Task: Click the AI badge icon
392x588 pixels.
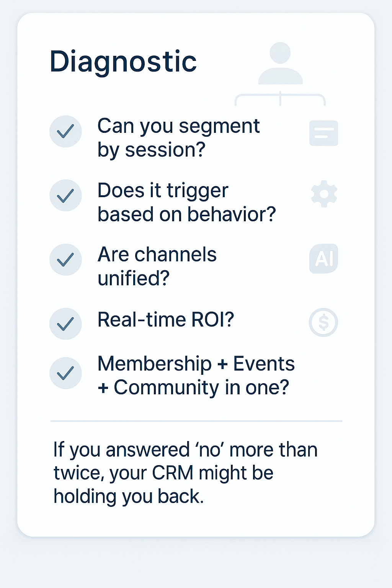Action: (323, 258)
